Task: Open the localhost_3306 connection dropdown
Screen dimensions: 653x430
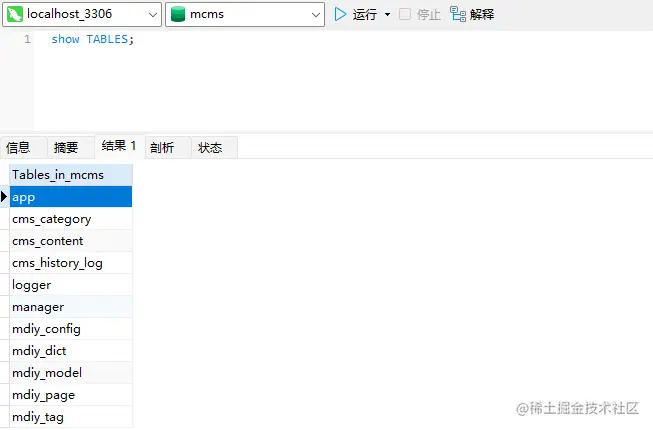Action: click(x=82, y=15)
